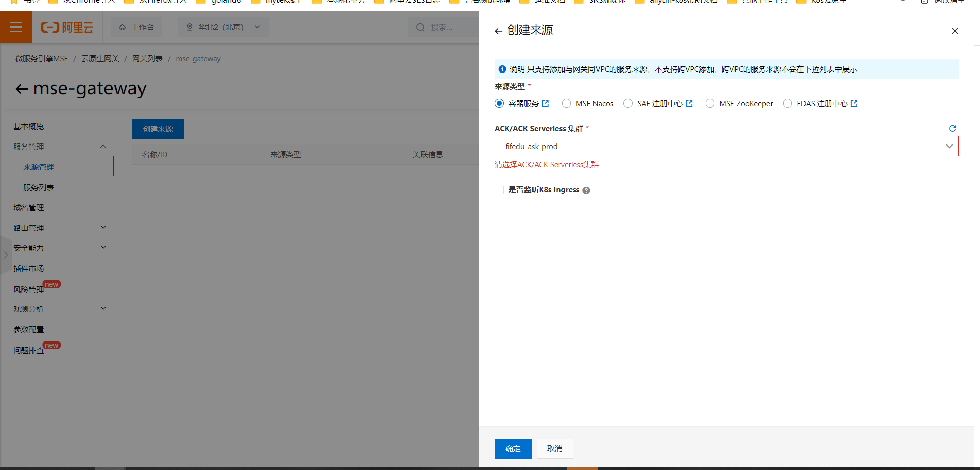This screenshot has width=980, height=470.
Task: Click back arrow in 创建来源 panel
Action: tap(498, 31)
